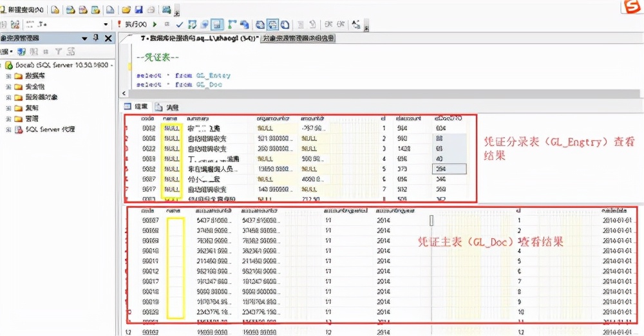
Task: Click the Object Explorer filter icon
Action: pyautogui.click(x=59, y=51)
